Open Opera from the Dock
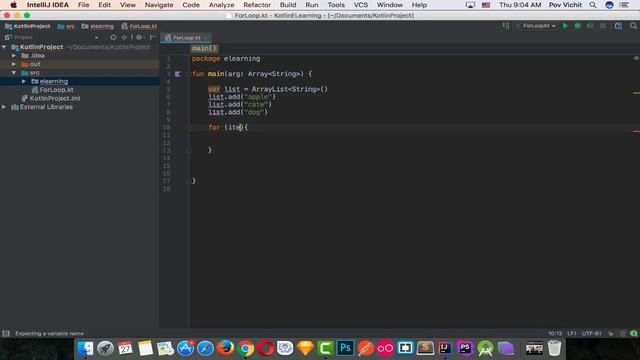The height and width of the screenshot is (360, 640). 265,349
